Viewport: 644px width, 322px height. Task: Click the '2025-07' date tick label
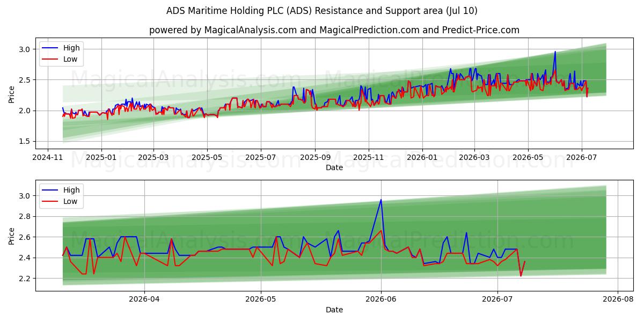(260, 158)
